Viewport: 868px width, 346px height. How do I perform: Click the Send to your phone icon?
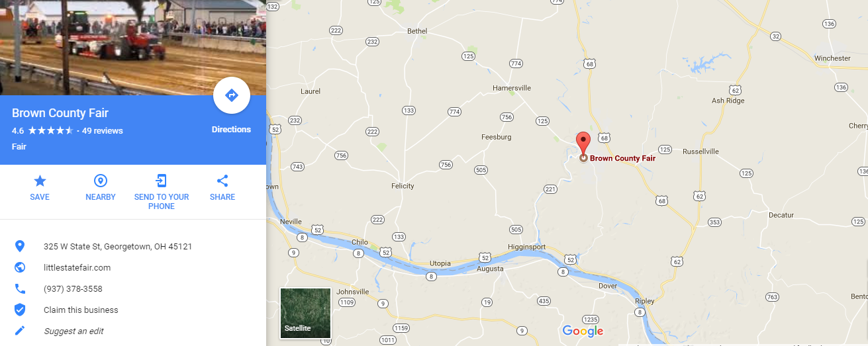tap(162, 181)
